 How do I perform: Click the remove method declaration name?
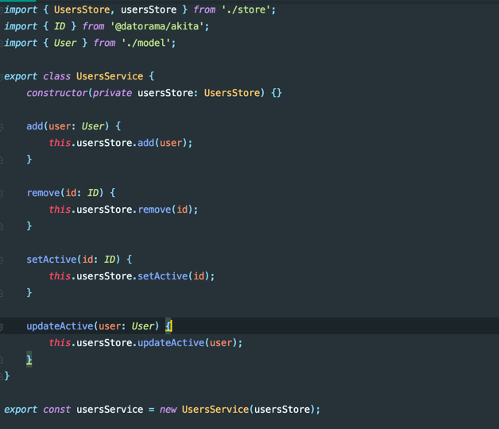(43, 193)
